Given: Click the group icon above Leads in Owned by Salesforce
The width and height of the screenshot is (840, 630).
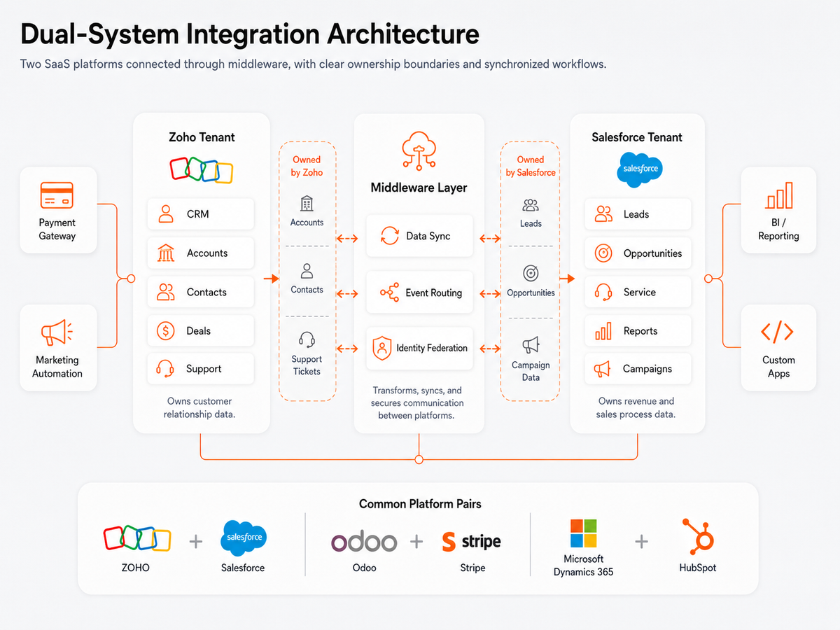Looking at the screenshot, I should pos(531,205).
